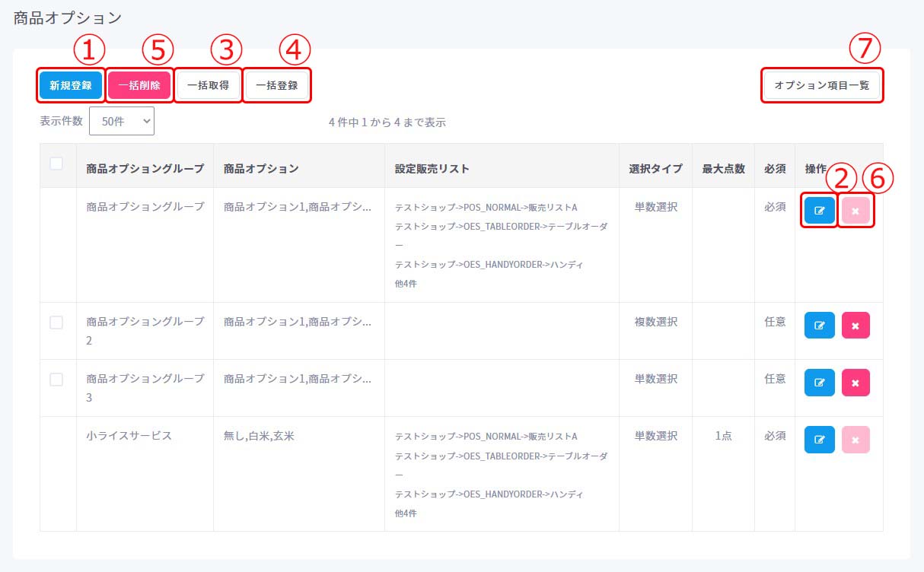Check the box for 商品オプショングループ3 row
Viewport: 924px width, 572px height.
(56, 380)
